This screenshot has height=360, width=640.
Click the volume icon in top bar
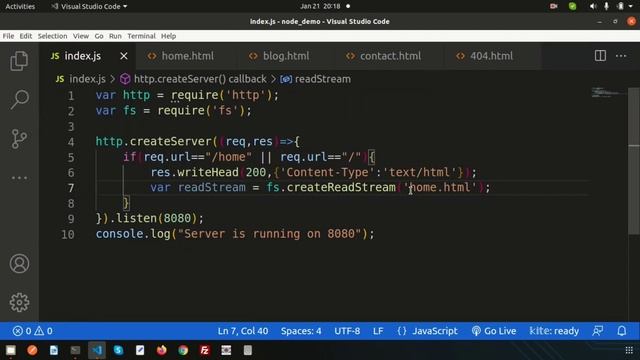593,6
